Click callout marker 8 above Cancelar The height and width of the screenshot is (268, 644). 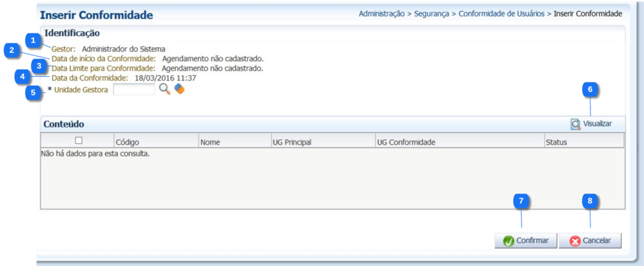[x=590, y=201]
